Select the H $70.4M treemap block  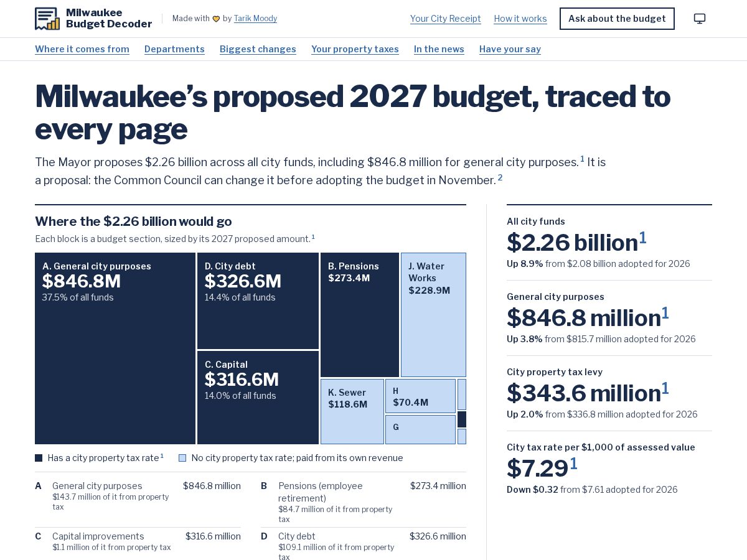(x=420, y=396)
